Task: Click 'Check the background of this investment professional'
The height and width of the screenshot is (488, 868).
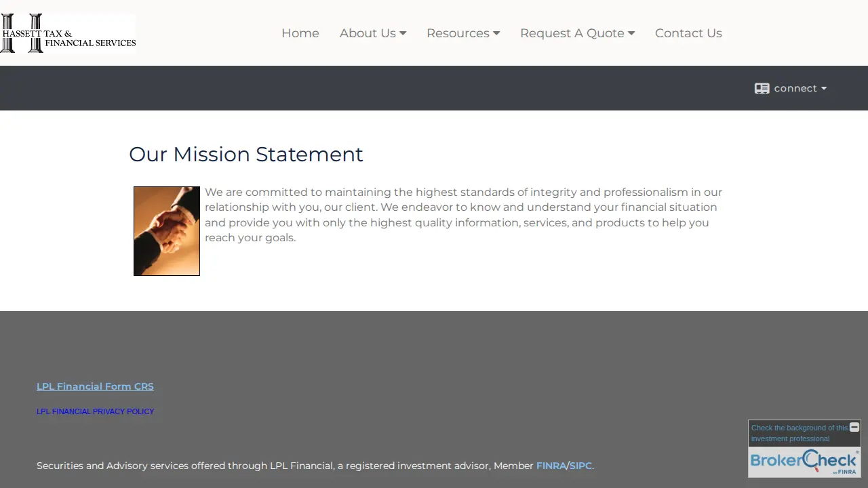Action: [799, 433]
